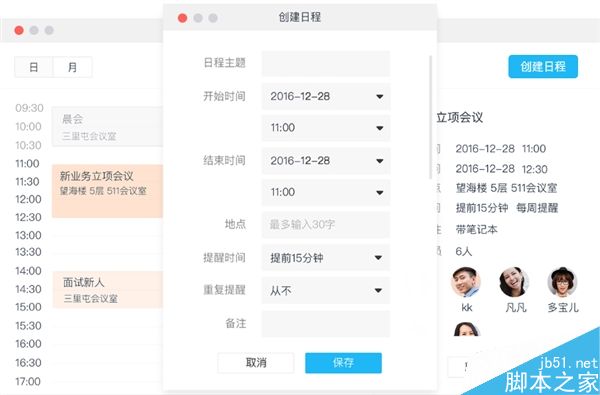Click the 地点 location input field
Image resolution: width=600 pixels, height=395 pixels.
coord(326,225)
